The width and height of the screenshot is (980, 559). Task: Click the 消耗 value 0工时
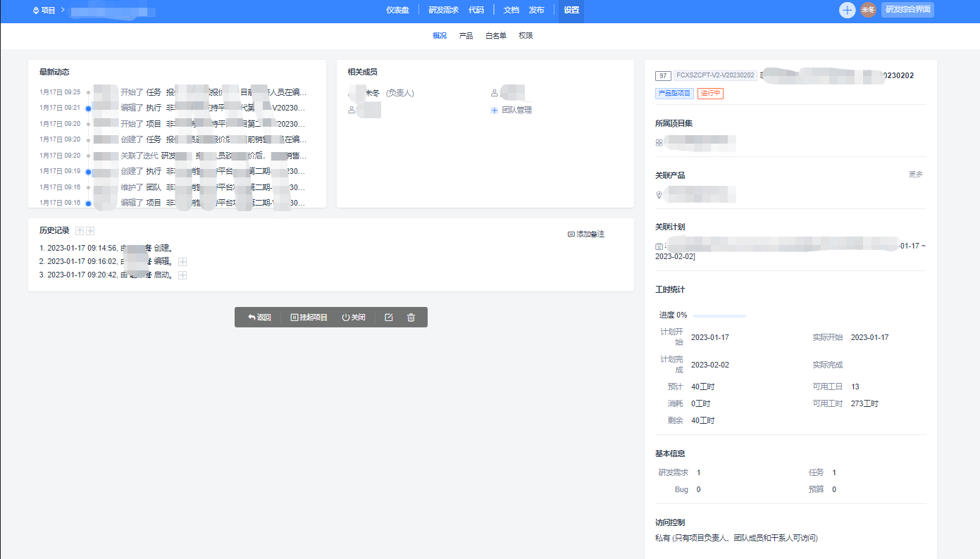[x=700, y=404]
